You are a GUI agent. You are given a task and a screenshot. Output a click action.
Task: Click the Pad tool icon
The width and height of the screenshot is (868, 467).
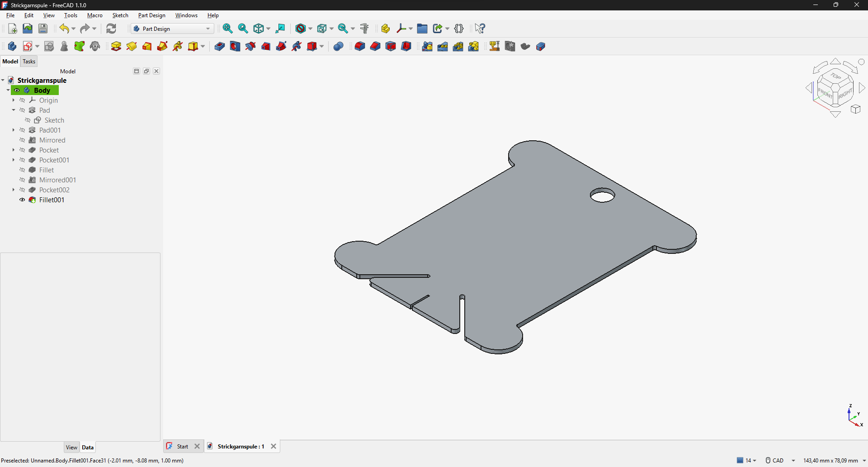[116, 46]
